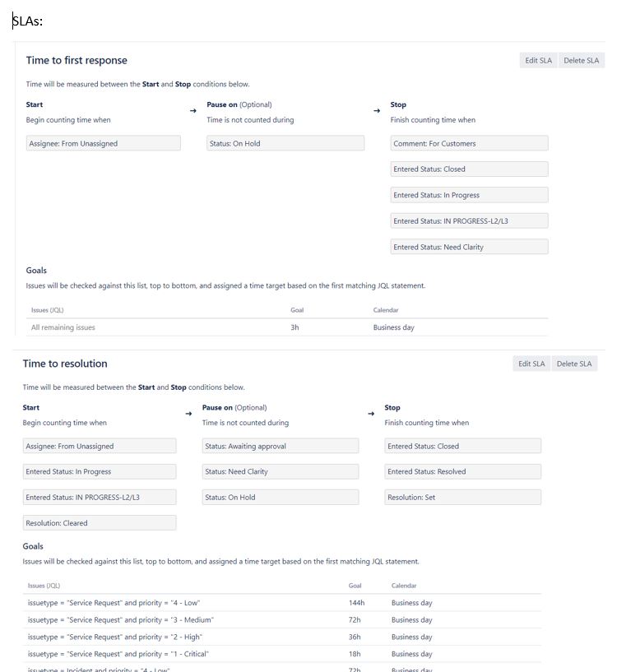
Task: Select the 'Comment: For Customers' stop condition
Action: (x=470, y=143)
